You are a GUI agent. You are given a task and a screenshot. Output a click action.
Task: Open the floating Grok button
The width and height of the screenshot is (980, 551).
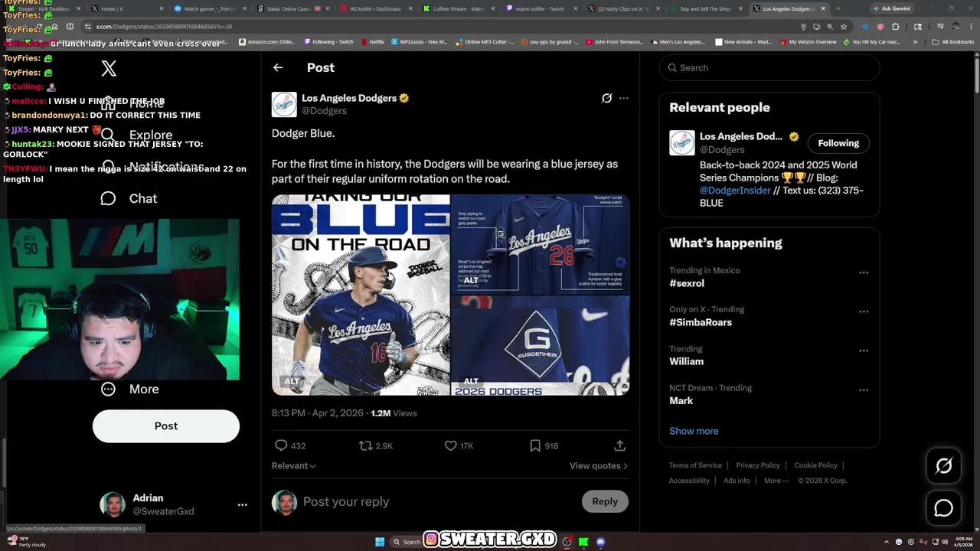tap(943, 466)
